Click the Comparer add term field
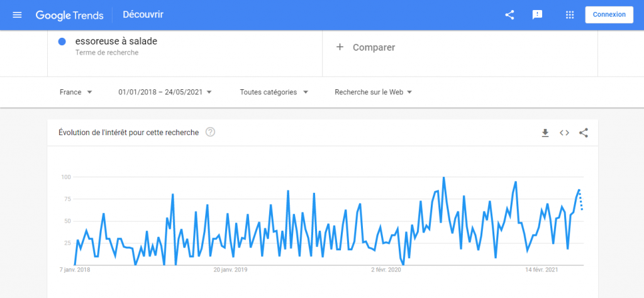 point(374,47)
